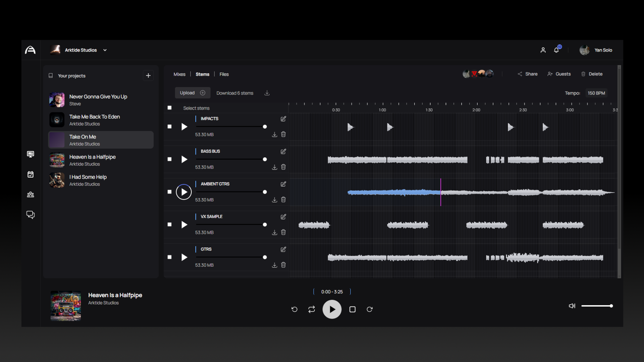Open the sidebar monitor dashboard icon

(x=31, y=154)
